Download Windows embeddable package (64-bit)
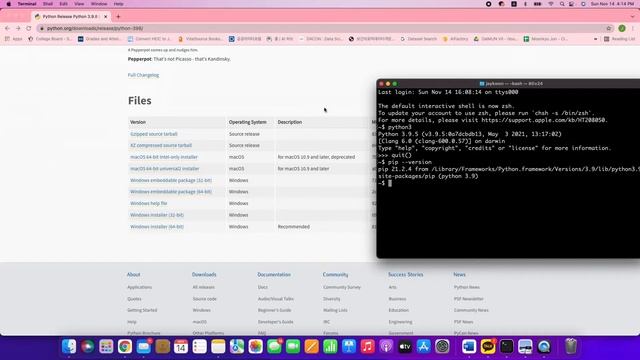The image size is (640, 360). pos(171,191)
